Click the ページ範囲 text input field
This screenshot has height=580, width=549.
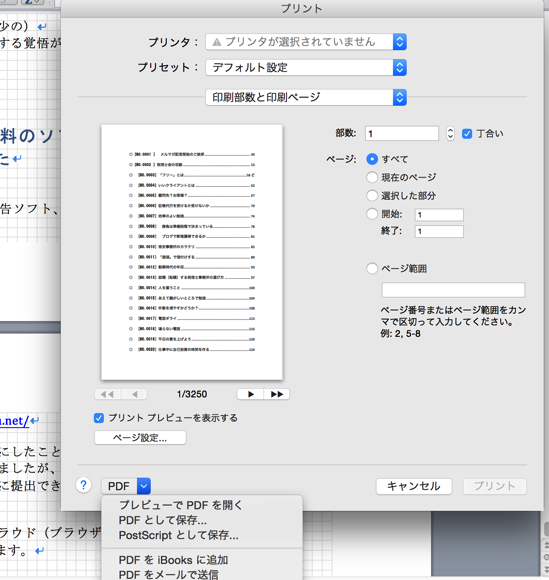click(453, 290)
